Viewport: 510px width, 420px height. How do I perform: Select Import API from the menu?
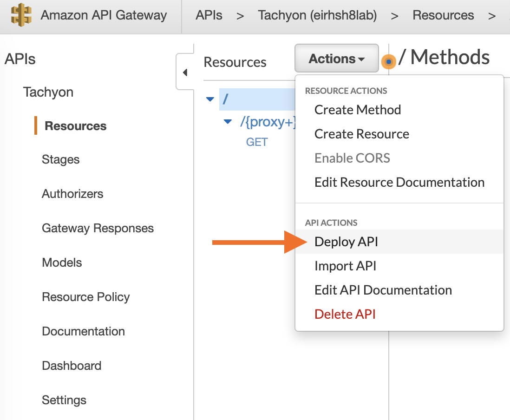(x=345, y=266)
